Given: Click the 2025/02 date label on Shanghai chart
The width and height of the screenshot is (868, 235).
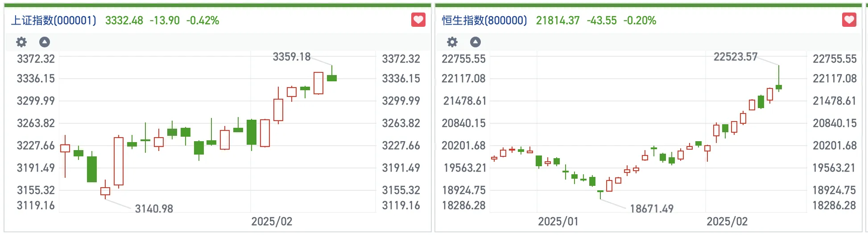Looking at the screenshot, I should coord(272,222).
